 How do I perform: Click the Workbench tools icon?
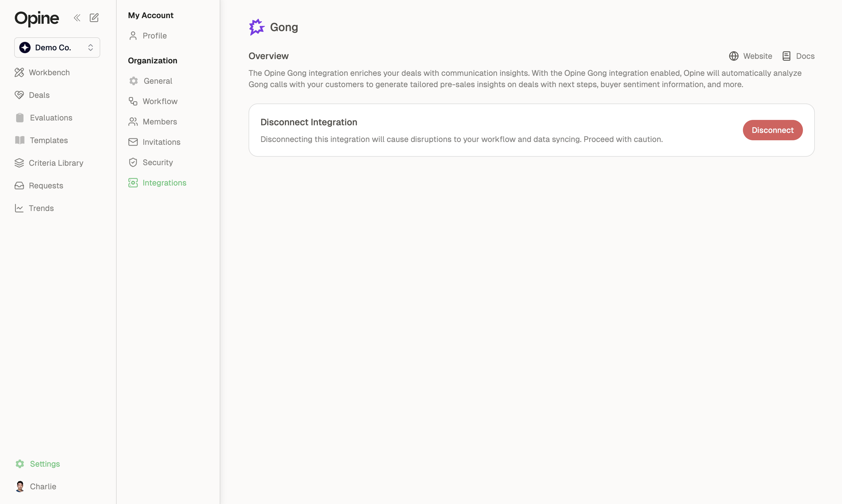point(19,72)
